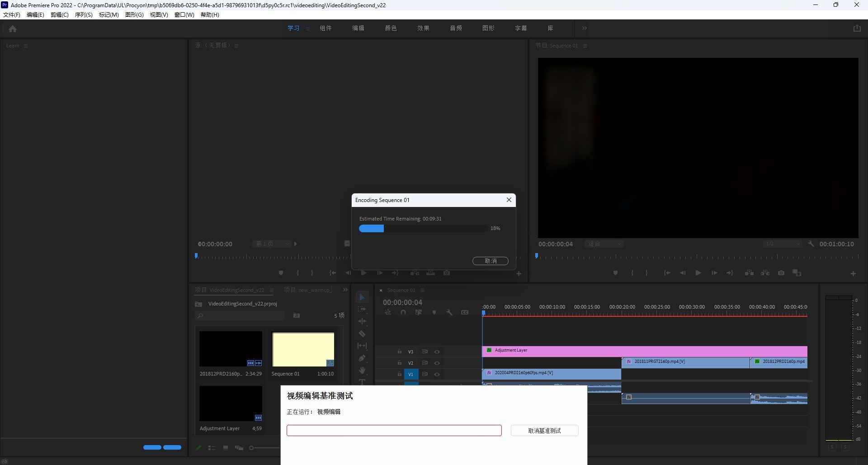Close the Encoding Sequence 01 dialog

pyautogui.click(x=509, y=200)
